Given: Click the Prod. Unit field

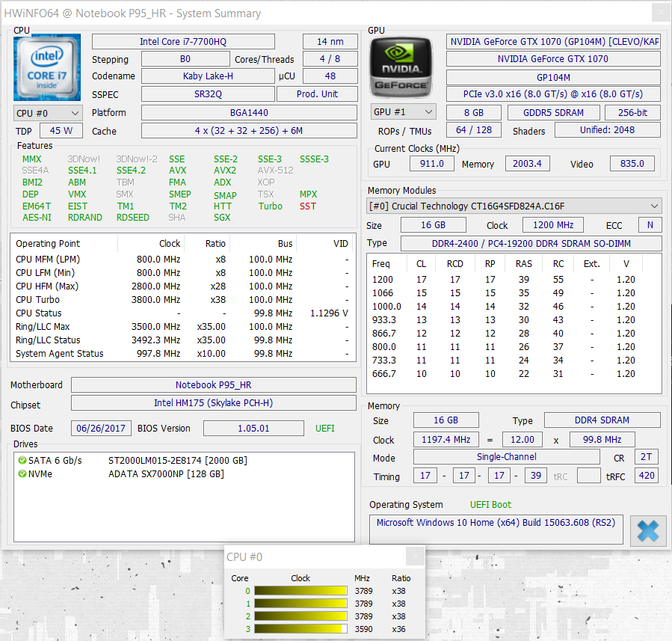Looking at the screenshot, I should click(317, 94).
